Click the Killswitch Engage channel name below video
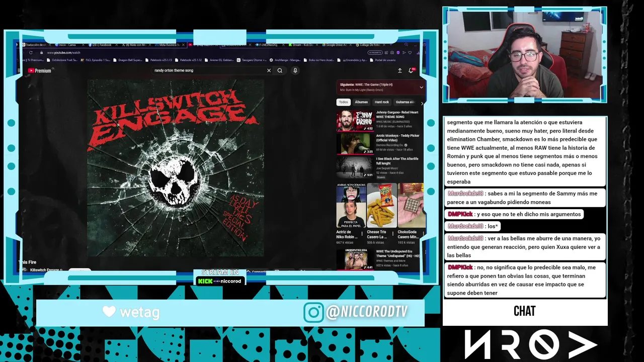Viewport: 644px width, 362px height. tap(45, 270)
